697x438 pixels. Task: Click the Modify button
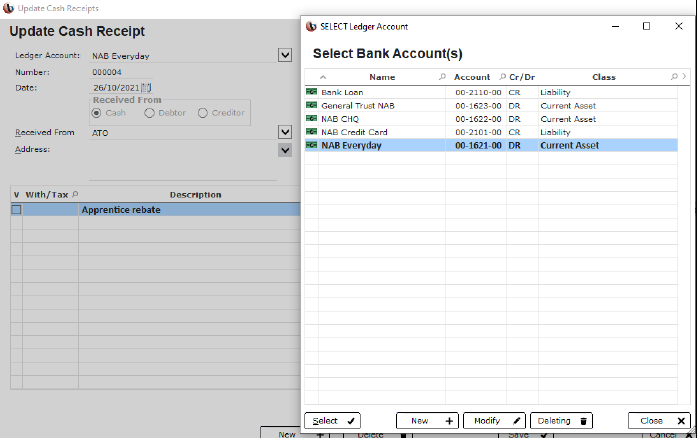pyautogui.click(x=494, y=421)
